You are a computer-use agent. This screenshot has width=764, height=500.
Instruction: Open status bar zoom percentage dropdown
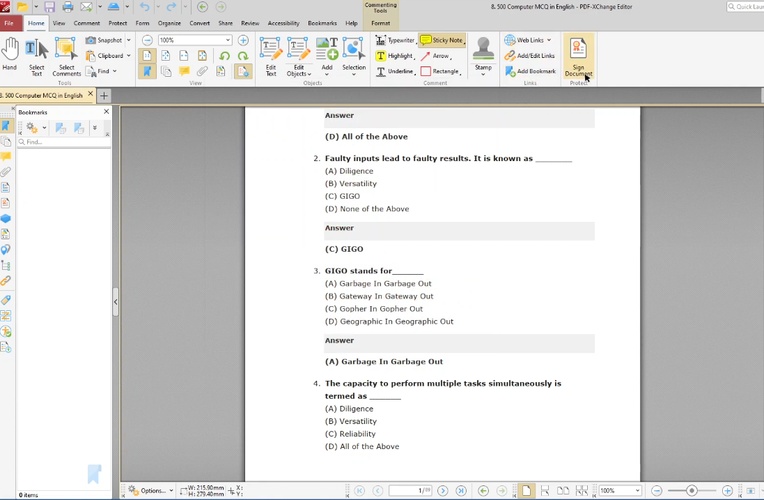pos(637,490)
